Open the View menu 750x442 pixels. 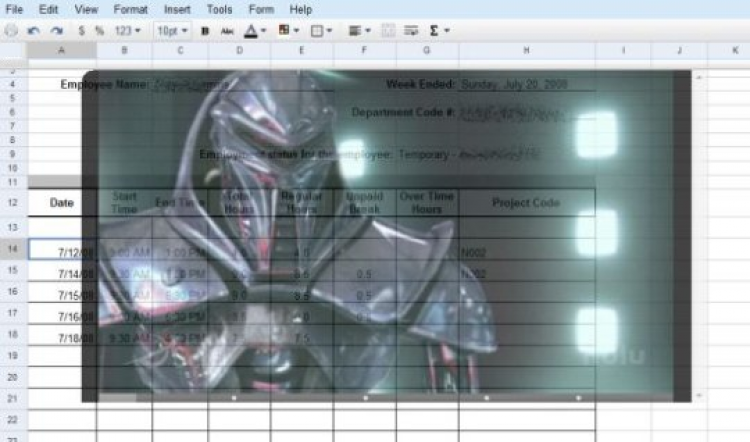pos(86,9)
